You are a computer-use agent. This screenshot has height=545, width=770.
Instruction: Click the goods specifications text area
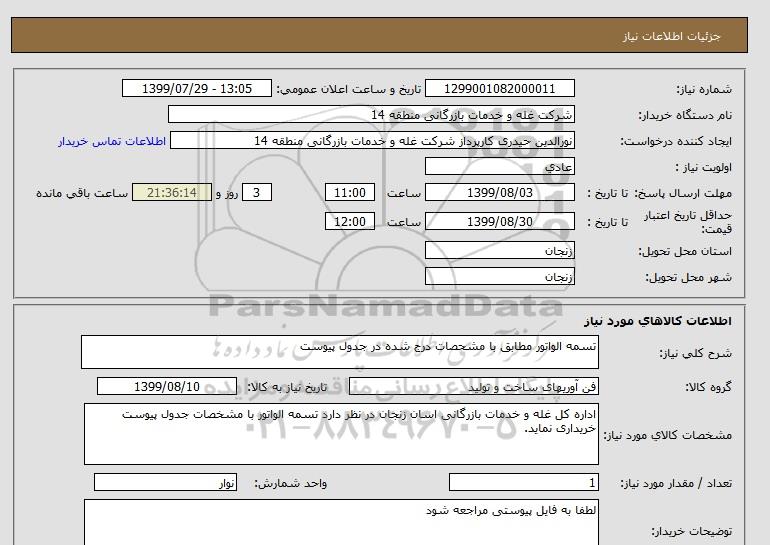pyautogui.click(x=341, y=434)
